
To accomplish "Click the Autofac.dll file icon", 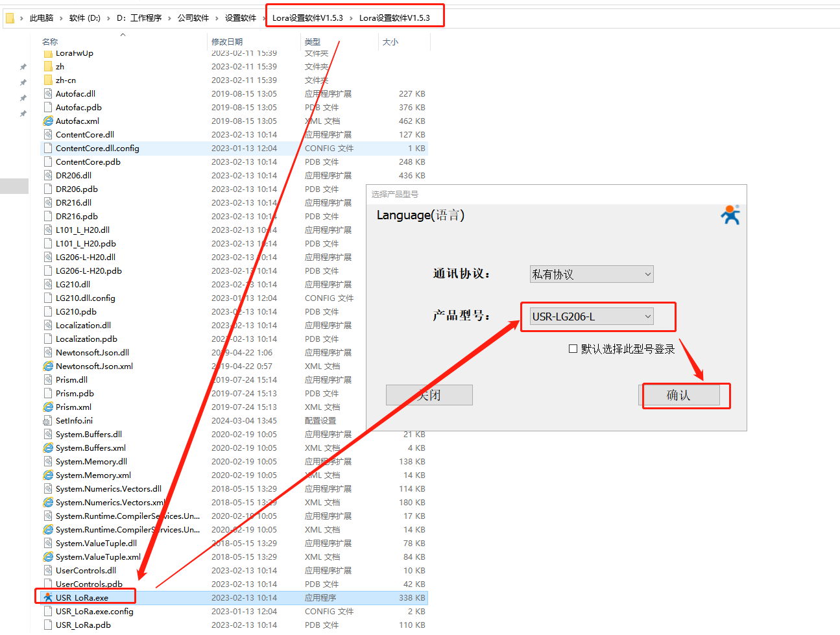I will (48, 94).
